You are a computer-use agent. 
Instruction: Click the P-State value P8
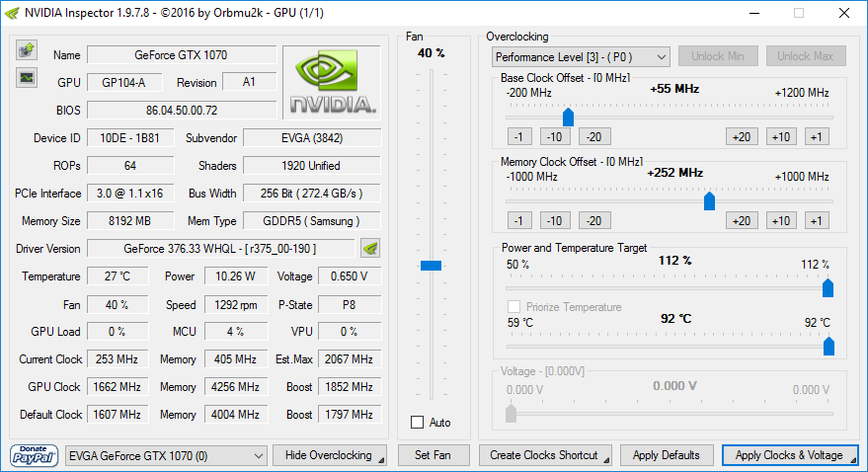coord(350,305)
